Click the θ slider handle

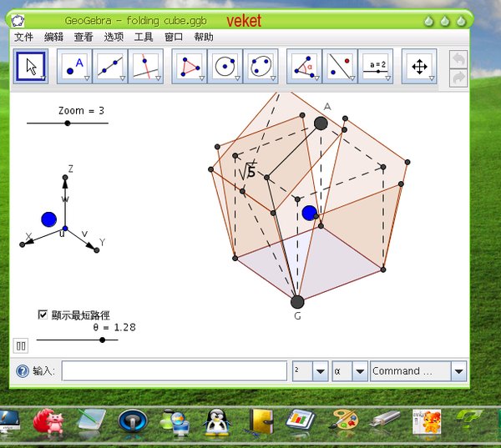point(102,340)
